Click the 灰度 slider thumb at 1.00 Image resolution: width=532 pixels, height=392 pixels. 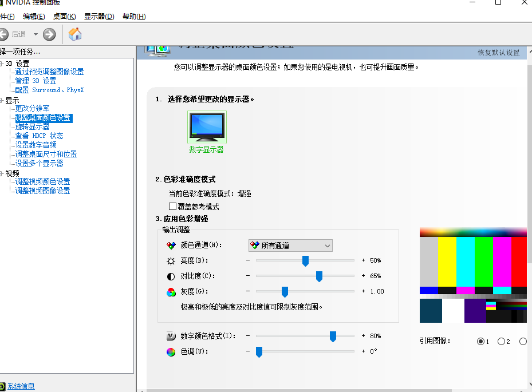pyautogui.click(x=285, y=292)
